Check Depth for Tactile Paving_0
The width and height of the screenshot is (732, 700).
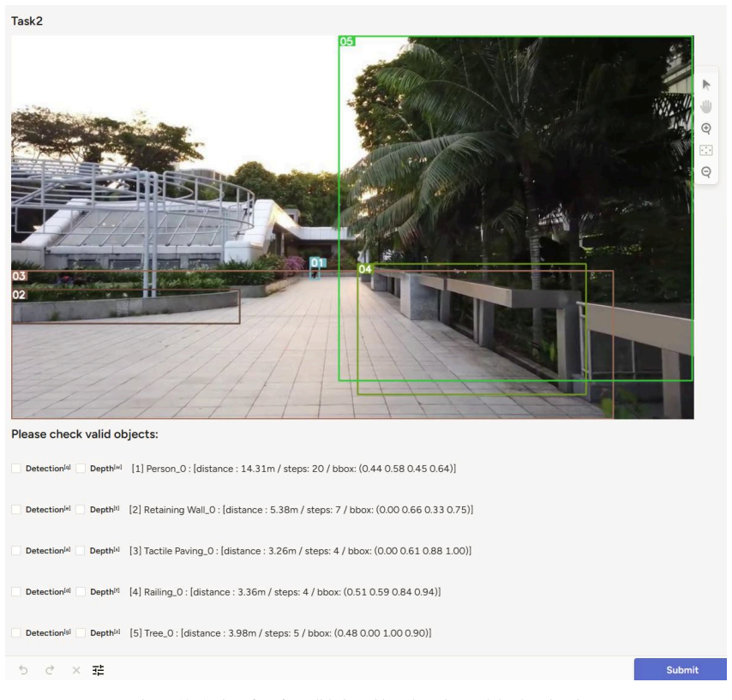(81, 550)
